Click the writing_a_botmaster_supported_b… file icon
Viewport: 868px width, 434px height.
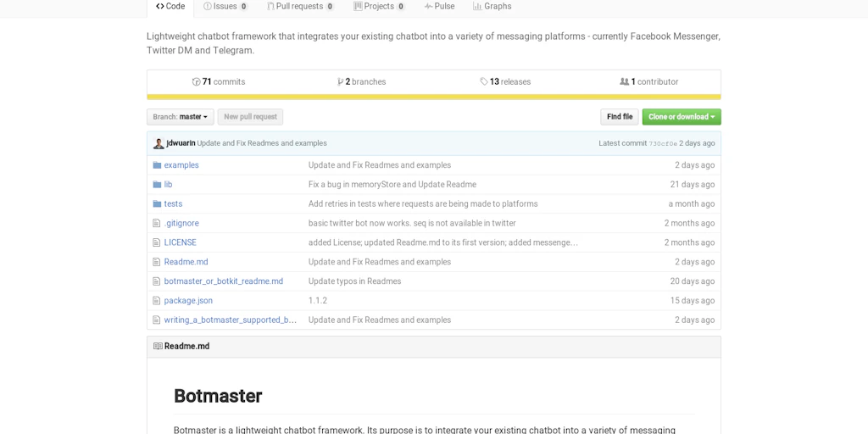[x=157, y=320]
